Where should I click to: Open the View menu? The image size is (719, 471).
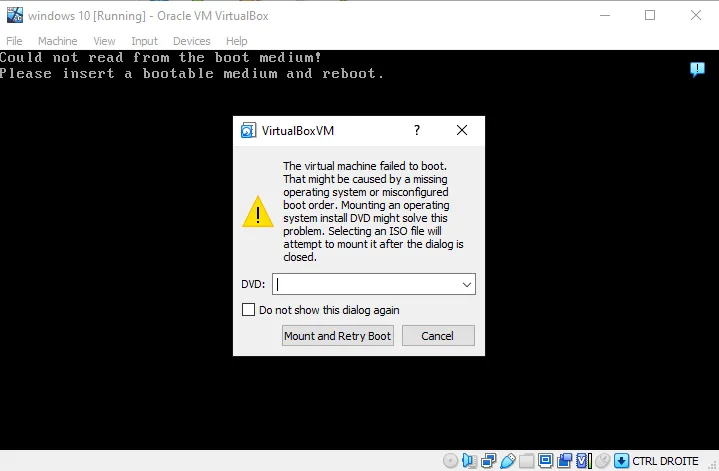104,41
